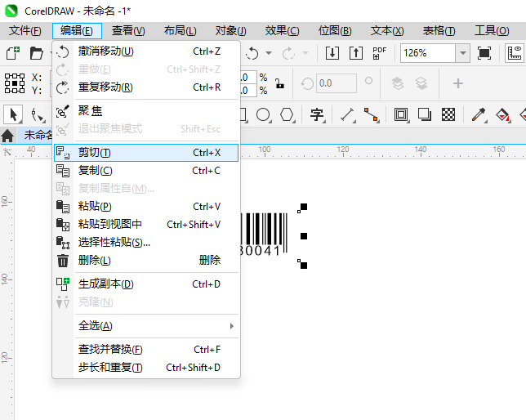Click the middle-right selection handle
The image size is (526, 420).
304,236
